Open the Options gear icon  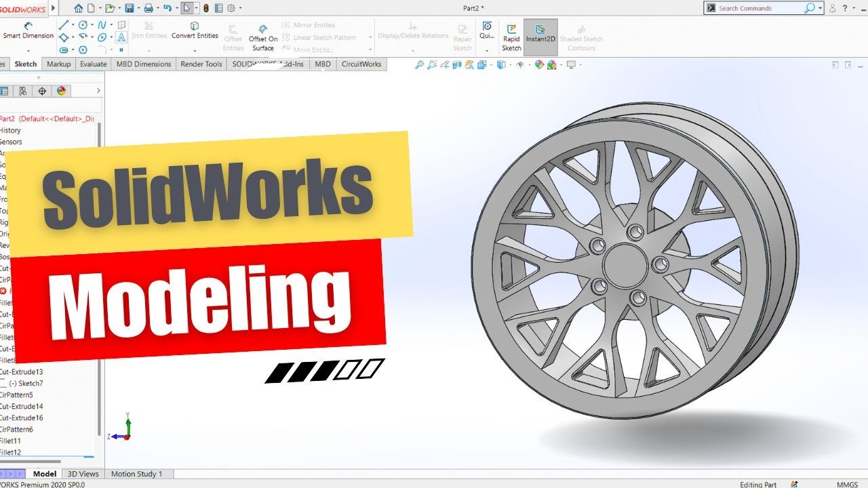click(231, 8)
